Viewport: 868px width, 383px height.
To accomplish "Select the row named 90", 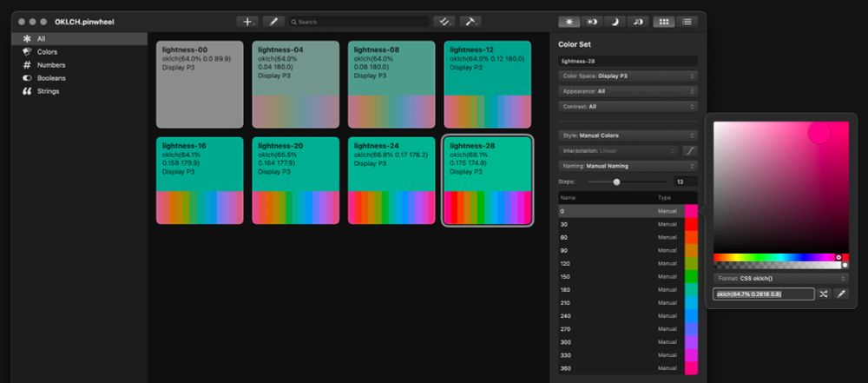I will [628, 250].
